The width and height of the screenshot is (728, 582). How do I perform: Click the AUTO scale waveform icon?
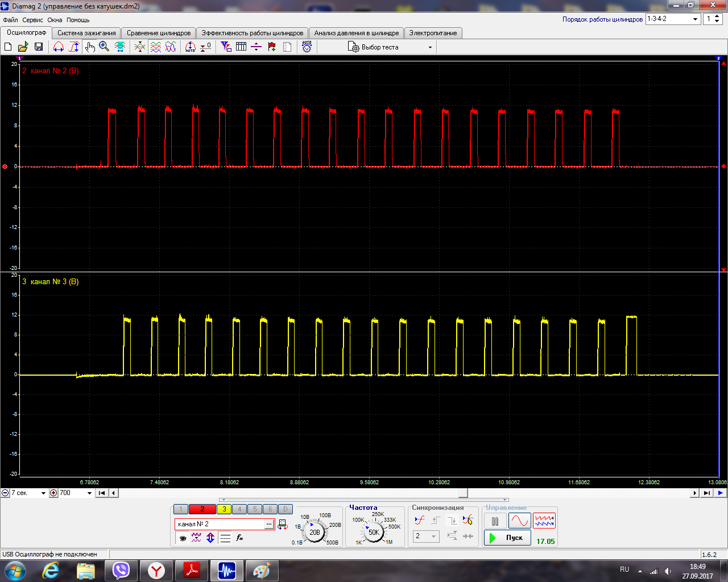tap(191, 47)
